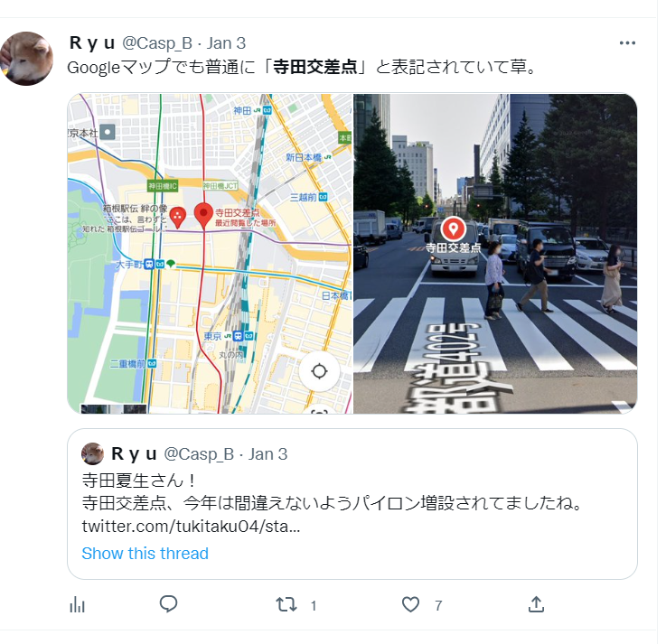Click the Street View location pin marker
This screenshot has width=666, height=644.
[454, 229]
